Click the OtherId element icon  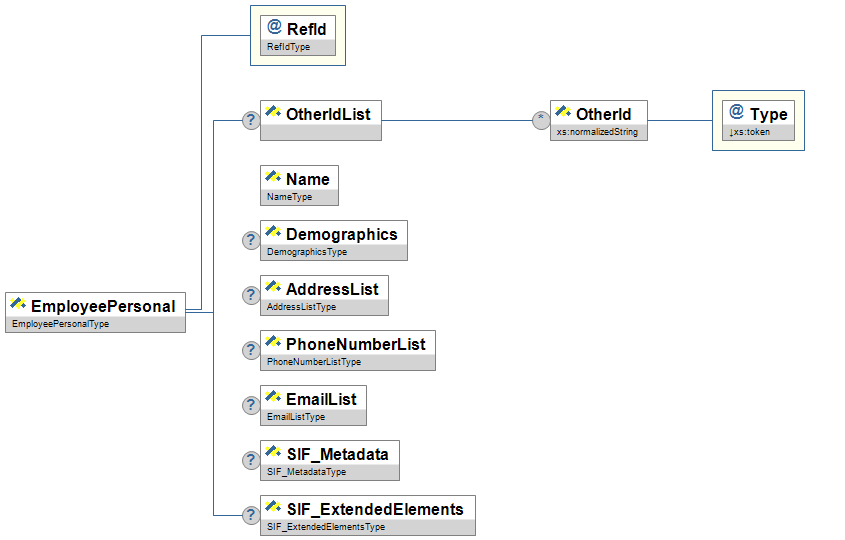[562, 113]
